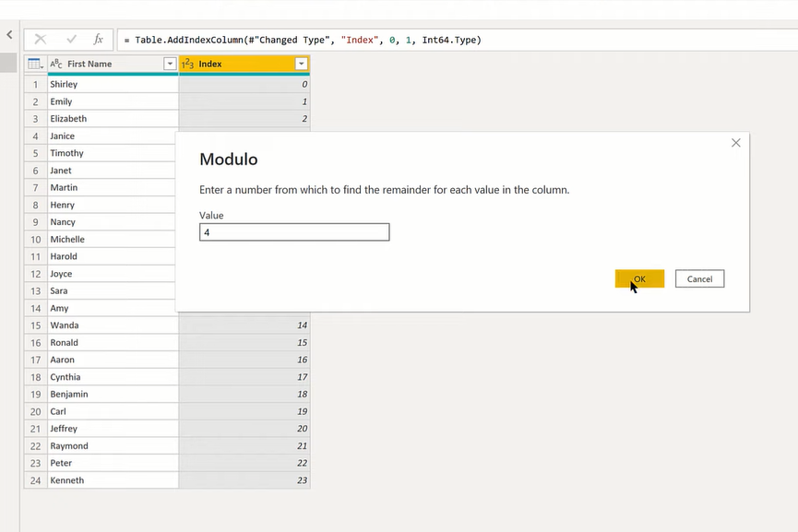Select cell containing Janet
Screen dimensions: 798x532
point(112,171)
